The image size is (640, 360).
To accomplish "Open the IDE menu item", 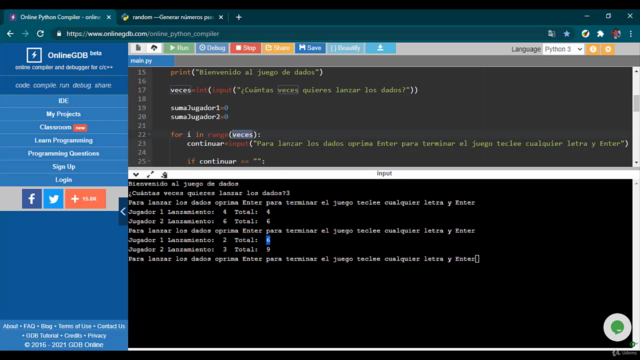I will (x=64, y=101).
